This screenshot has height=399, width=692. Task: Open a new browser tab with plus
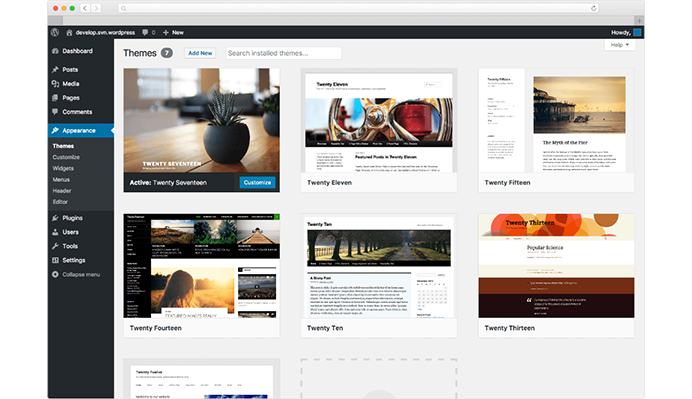[x=639, y=20]
